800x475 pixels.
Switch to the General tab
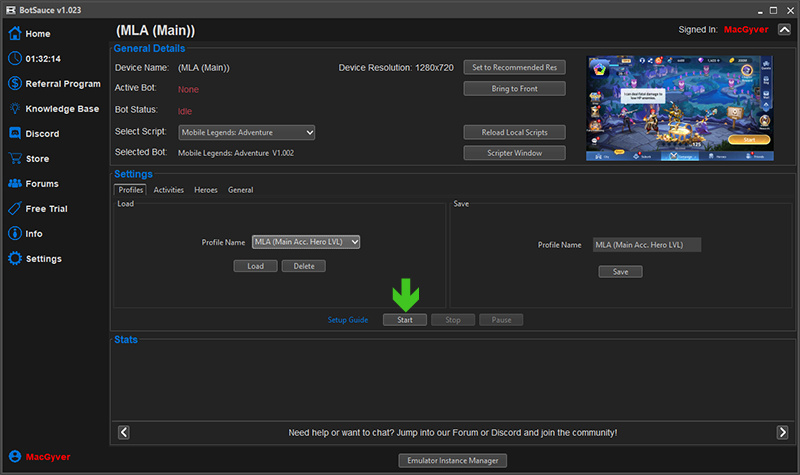pos(240,190)
